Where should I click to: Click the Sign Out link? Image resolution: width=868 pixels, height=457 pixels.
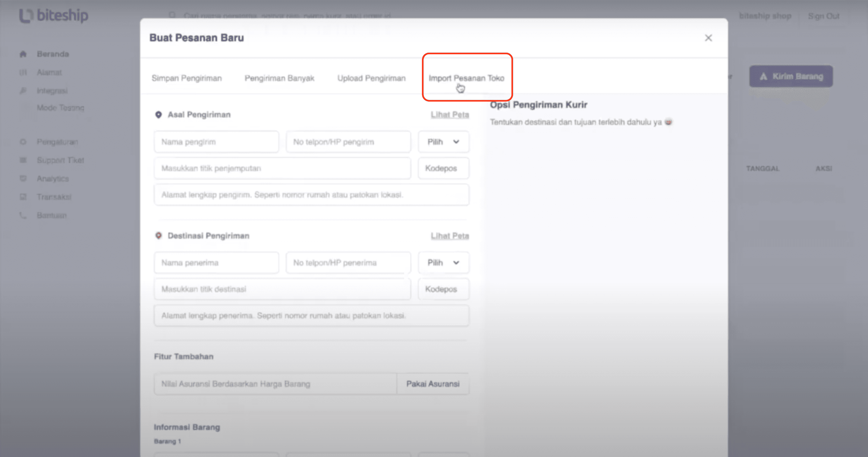823,16
